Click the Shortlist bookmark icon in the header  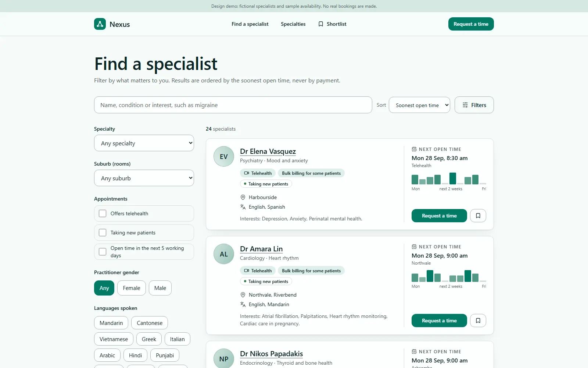(x=321, y=24)
